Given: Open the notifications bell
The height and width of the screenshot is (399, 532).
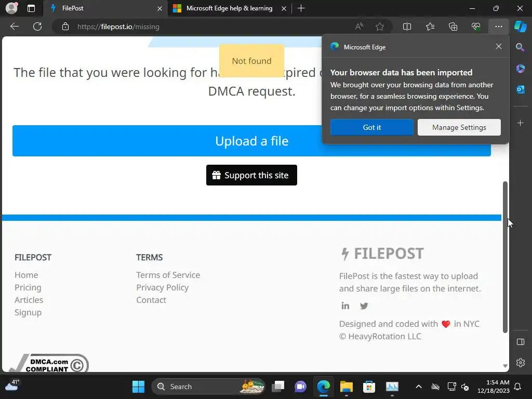Looking at the screenshot, I should click(518, 387).
